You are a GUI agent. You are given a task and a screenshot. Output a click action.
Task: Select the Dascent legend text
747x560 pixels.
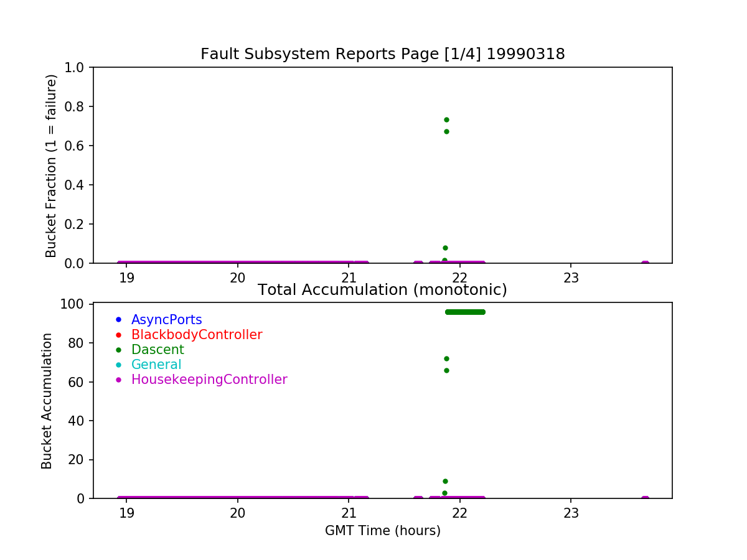[157, 350]
